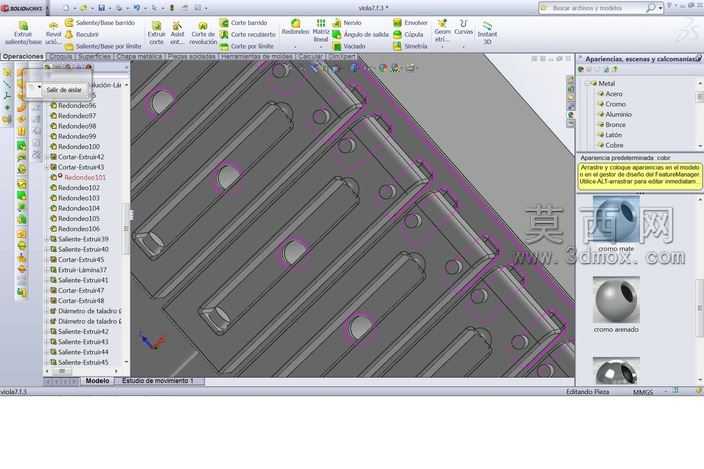Switch to the Operaciones tab
The height and width of the screenshot is (469, 704).
23,57
